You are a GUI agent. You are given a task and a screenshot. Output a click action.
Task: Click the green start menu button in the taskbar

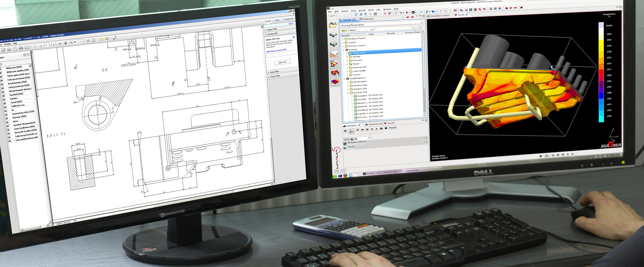point(335,176)
